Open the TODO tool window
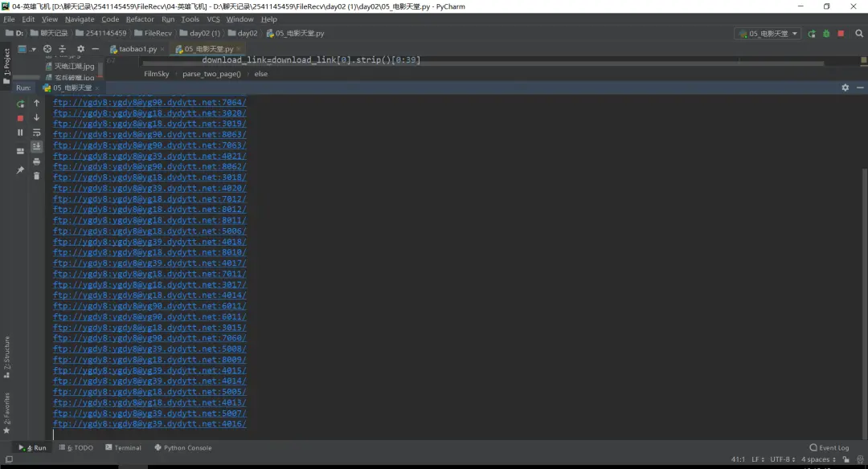Image resolution: width=868 pixels, height=469 pixels. point(76,447)
